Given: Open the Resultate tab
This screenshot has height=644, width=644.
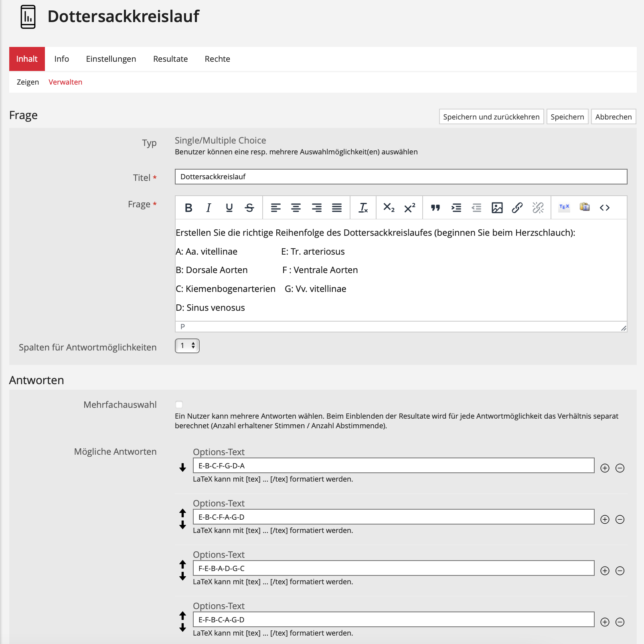Looking at the screenshot, I should [170, 59].
